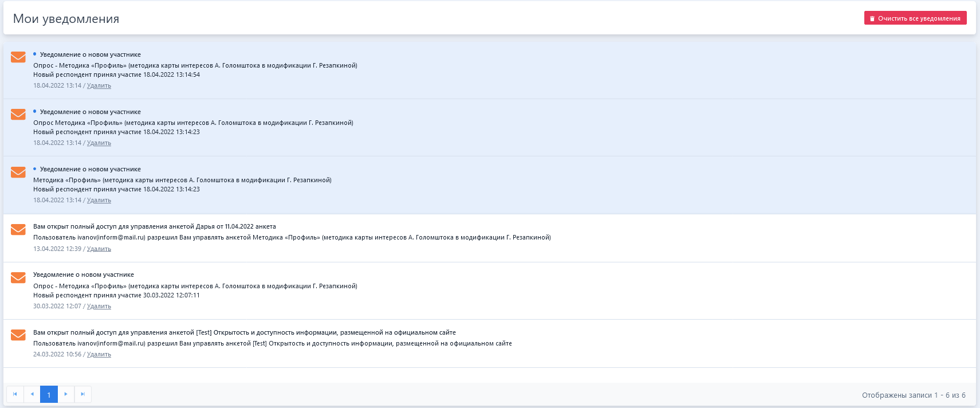Click the read 'Уведомление о новом участнике' title
Screen dimensions: 980x408
point(83,275)
